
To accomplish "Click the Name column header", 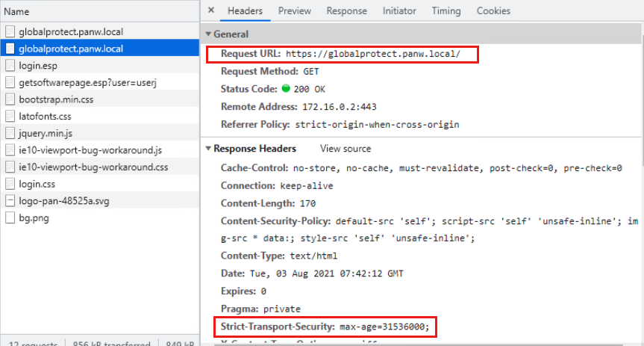I will [x=16, y=12].
